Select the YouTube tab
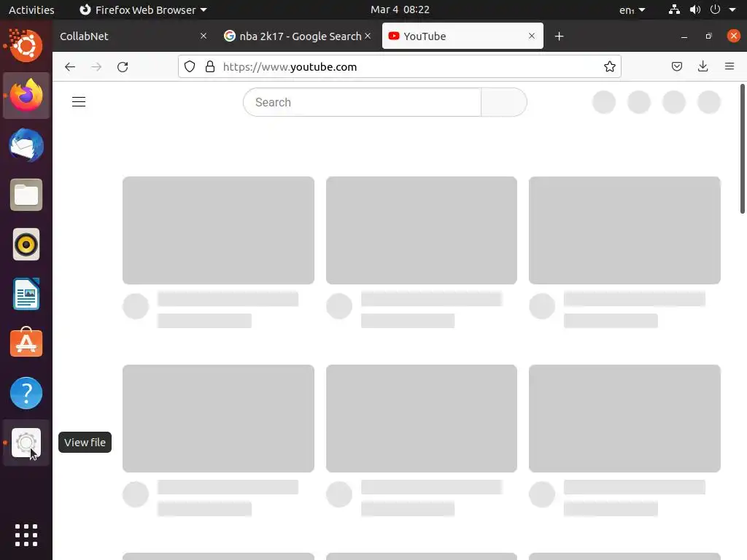This screenshot has height=560, width=747. (462, 36)
